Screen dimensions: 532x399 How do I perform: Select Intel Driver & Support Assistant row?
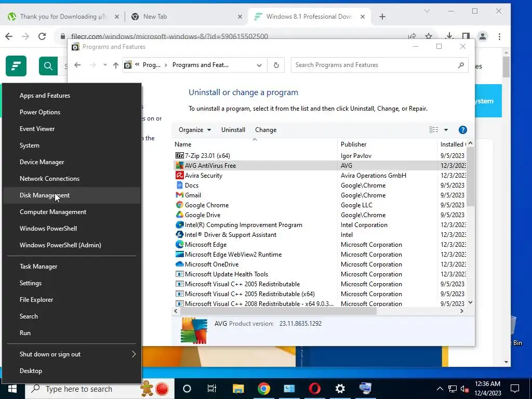pyautogui.click(x=320, y=234)
